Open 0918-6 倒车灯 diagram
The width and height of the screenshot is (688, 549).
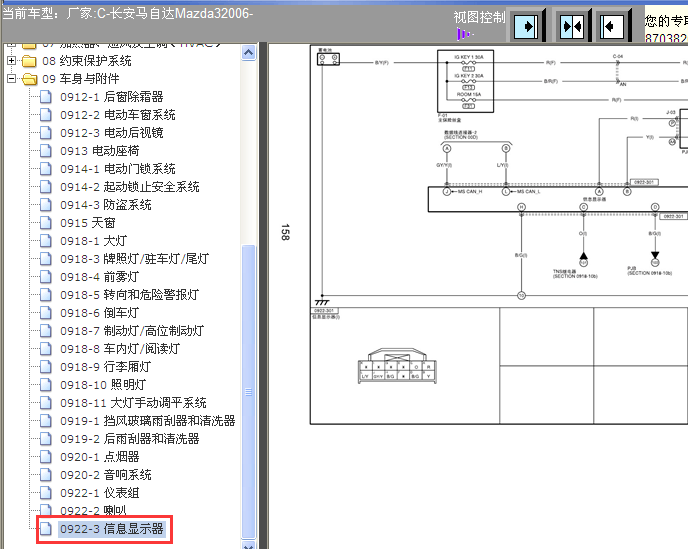(x=100, y=313)
